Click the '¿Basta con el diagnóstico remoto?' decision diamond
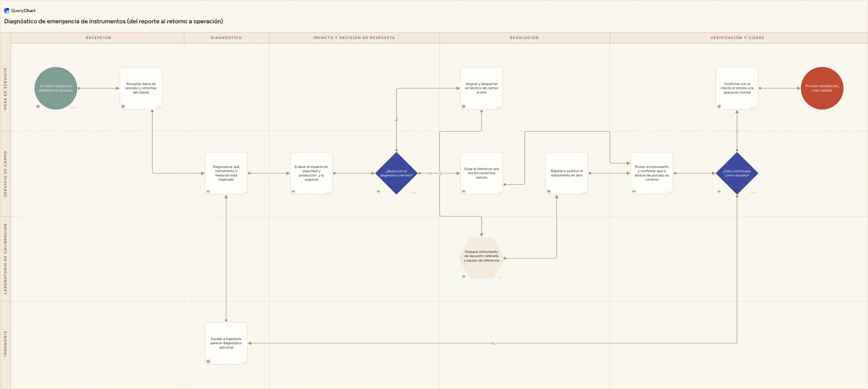868x389 pixels. tap(396, 173)
